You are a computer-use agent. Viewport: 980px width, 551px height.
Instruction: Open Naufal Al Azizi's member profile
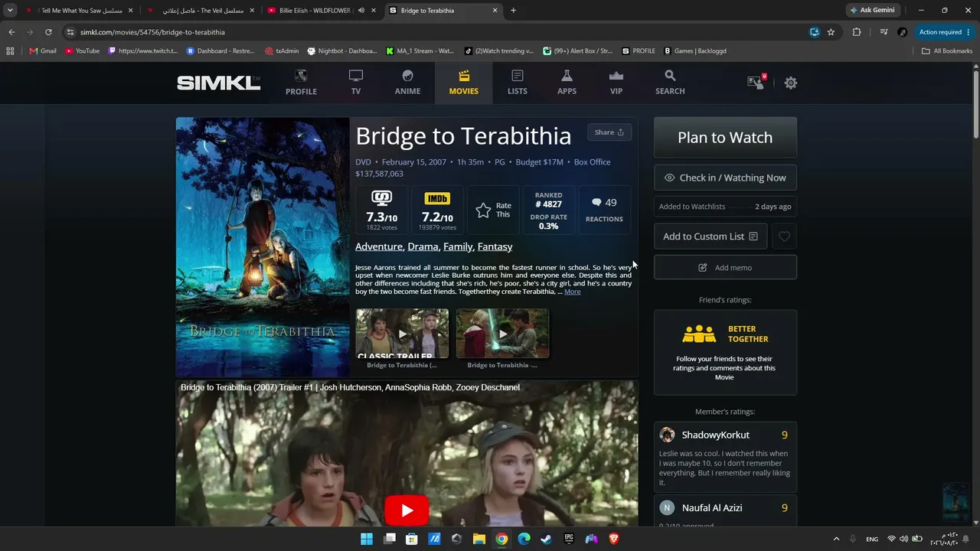(712, 507)
